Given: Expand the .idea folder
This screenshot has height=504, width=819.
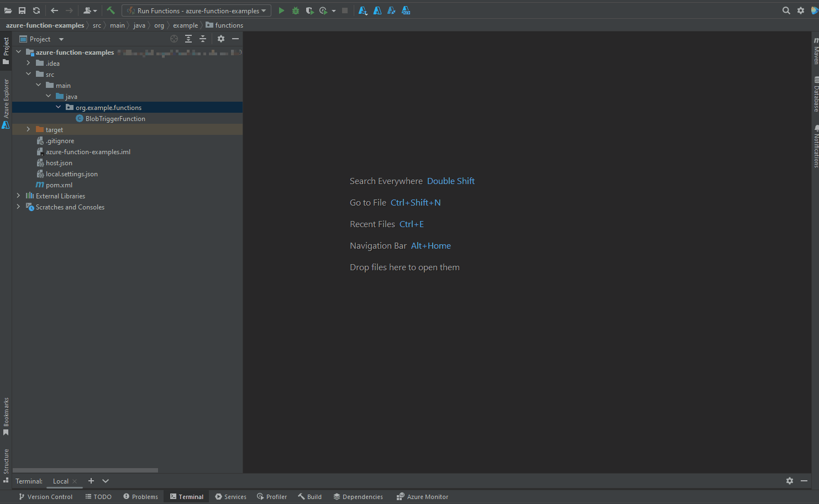Looking at the screenshot, I should tap(28, 63).
